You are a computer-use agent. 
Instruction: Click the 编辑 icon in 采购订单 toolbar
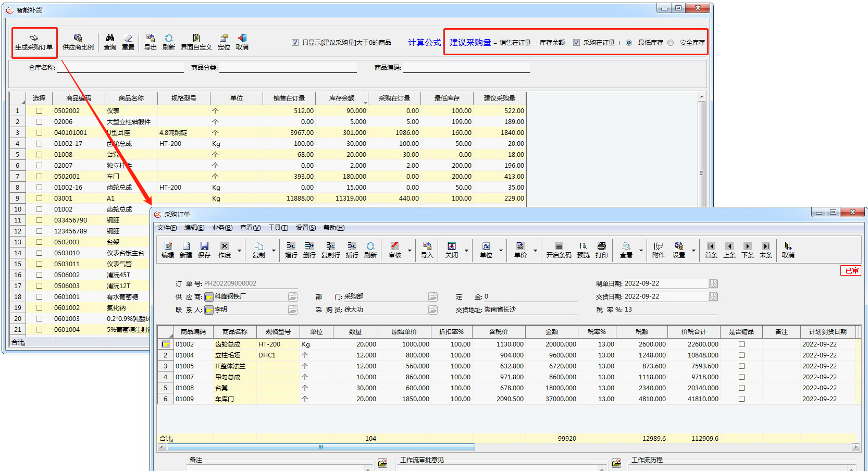click(168, 250)
